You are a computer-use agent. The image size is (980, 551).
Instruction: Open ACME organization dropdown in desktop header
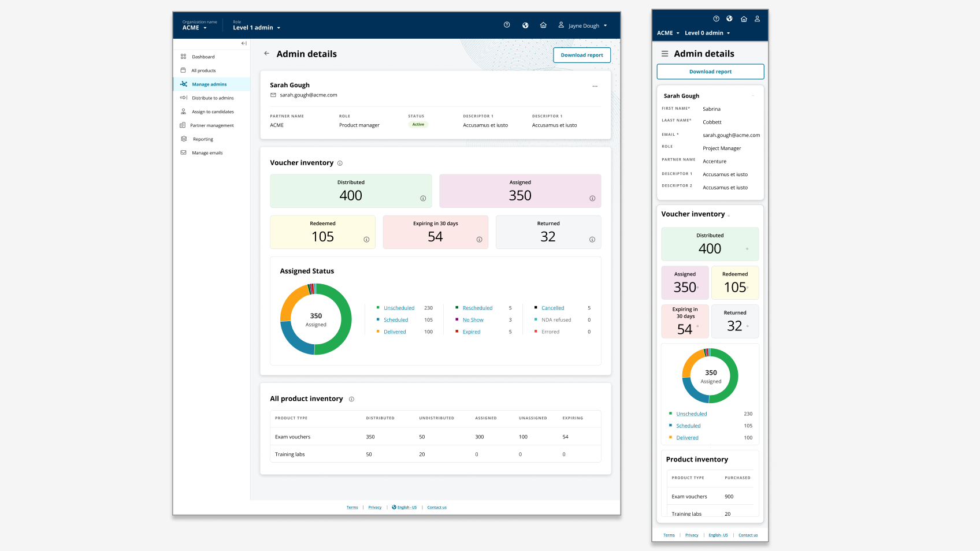tap(195, 28)
